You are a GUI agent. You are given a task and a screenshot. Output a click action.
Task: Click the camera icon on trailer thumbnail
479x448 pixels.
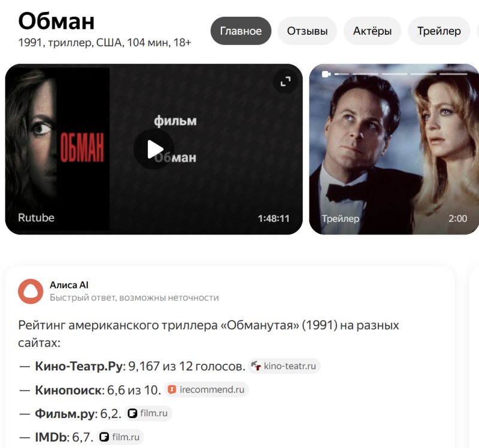click(x=326, y=74)
